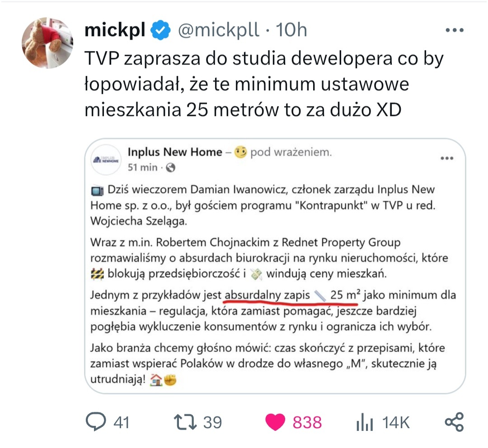Click the red-underlined "absurdalny zapis" text
Viewport: 488px width, 448px height.
coord(267,295)
